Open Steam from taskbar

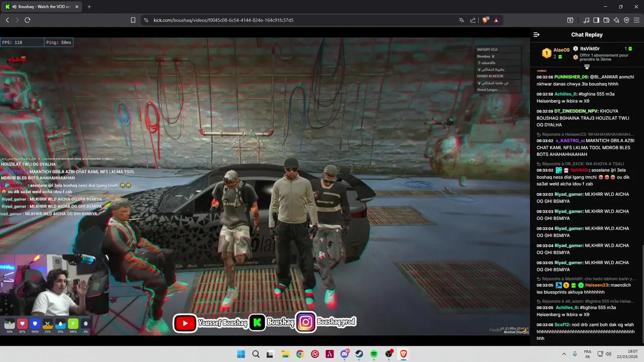359,354
